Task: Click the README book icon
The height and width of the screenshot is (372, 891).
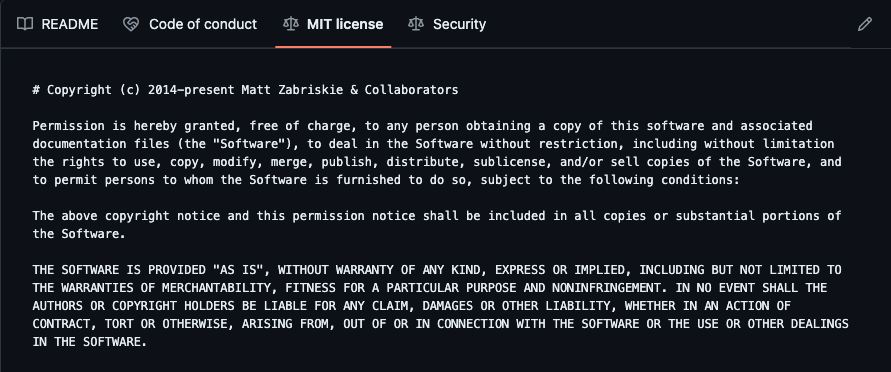Action: [25, 24]
